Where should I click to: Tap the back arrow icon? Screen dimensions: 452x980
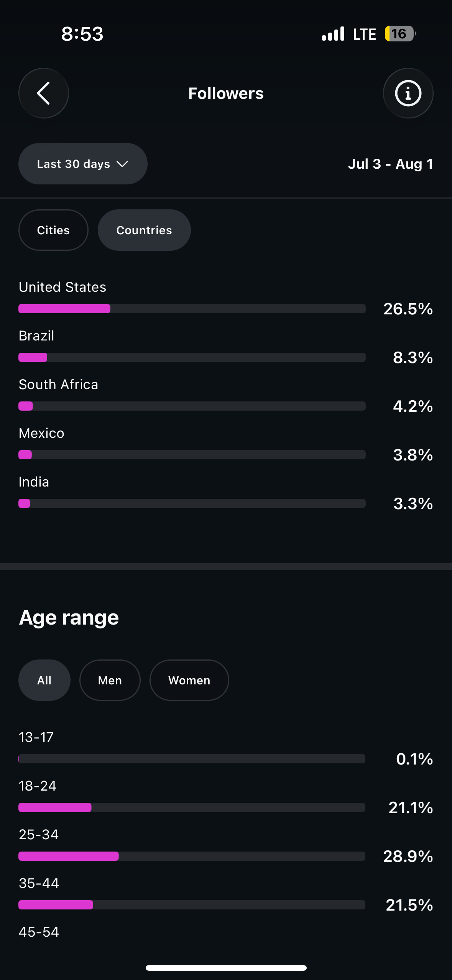(43, 93)
